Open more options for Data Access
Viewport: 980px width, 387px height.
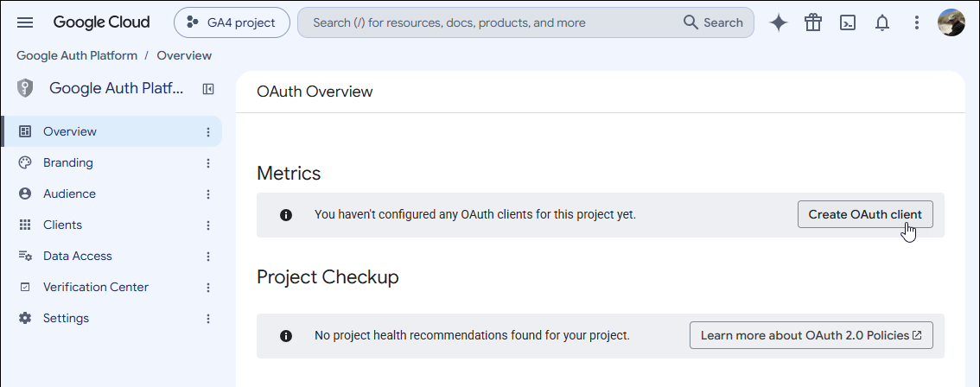pos(208,257)
